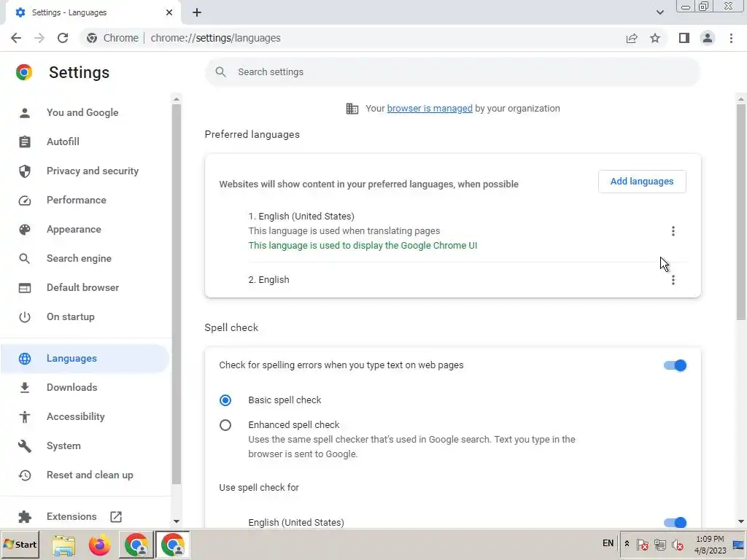Click the taskbar clock showing 1:09 PM
This screenshot has height=560, width=747.
[x=710, y=544]
